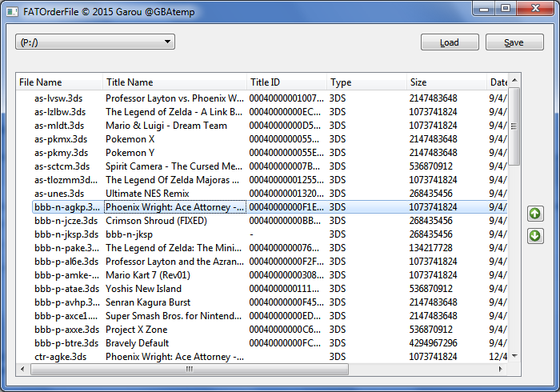
Task: Click the scroll-left arrow of the list
Action: click(22, 369)
